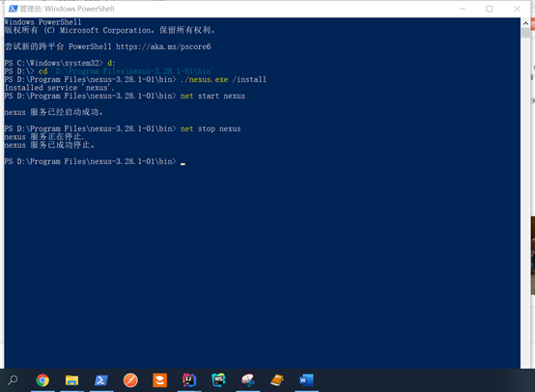This screenshot has width=535, height=392.
Task: Launch Postman from the taskbar
Action: [x=130, y=380]
